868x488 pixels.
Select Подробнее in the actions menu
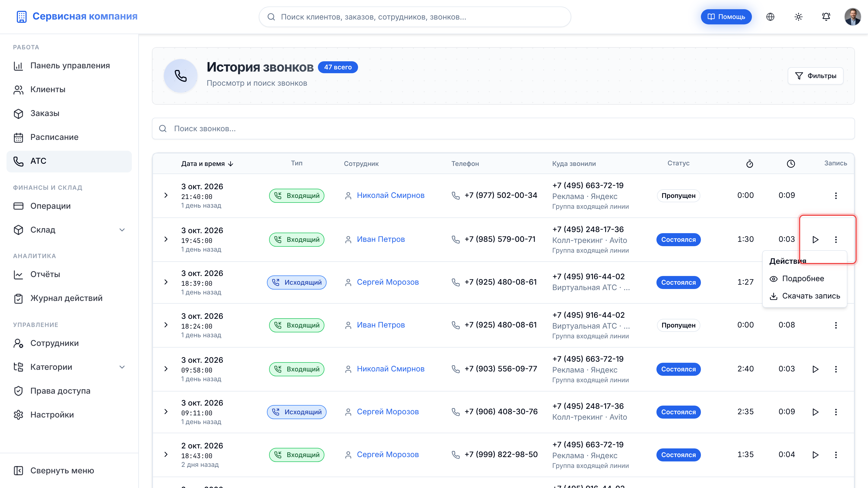coord(804,278)
